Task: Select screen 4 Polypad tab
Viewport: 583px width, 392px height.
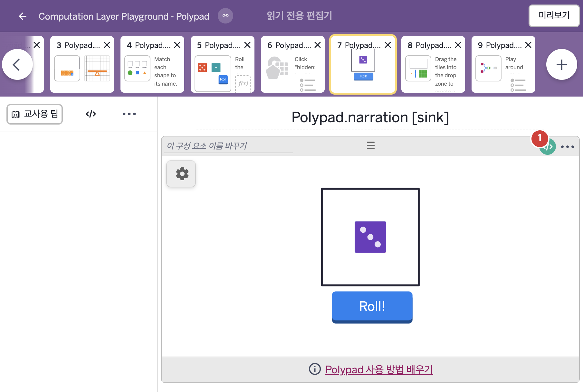Action: click(x=152, y=64)
